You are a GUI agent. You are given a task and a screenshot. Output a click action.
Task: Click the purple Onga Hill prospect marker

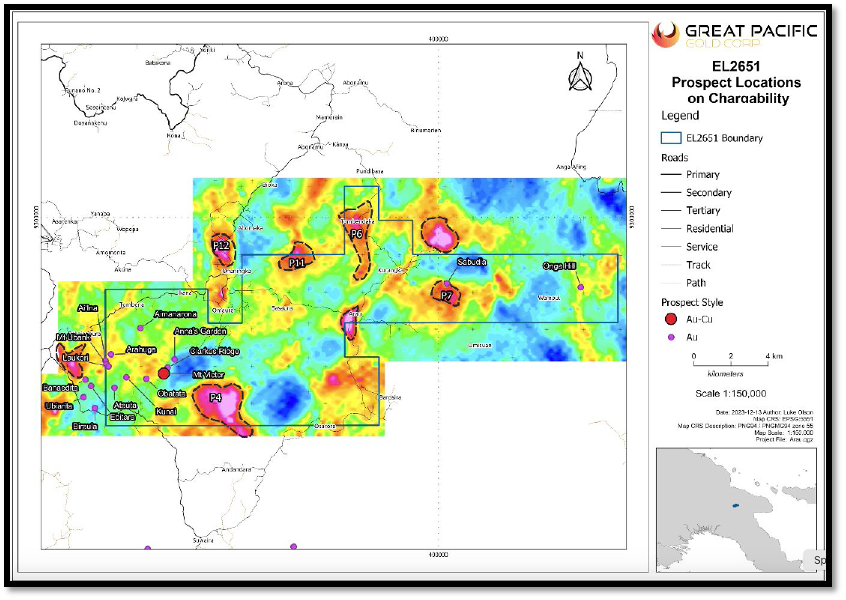[581, 287]
